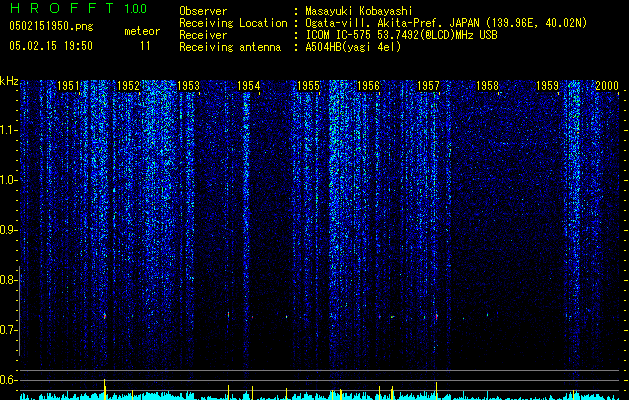Viewport: 629px width, 400px height.
Task: Click the Observer label
Action: 203,11
